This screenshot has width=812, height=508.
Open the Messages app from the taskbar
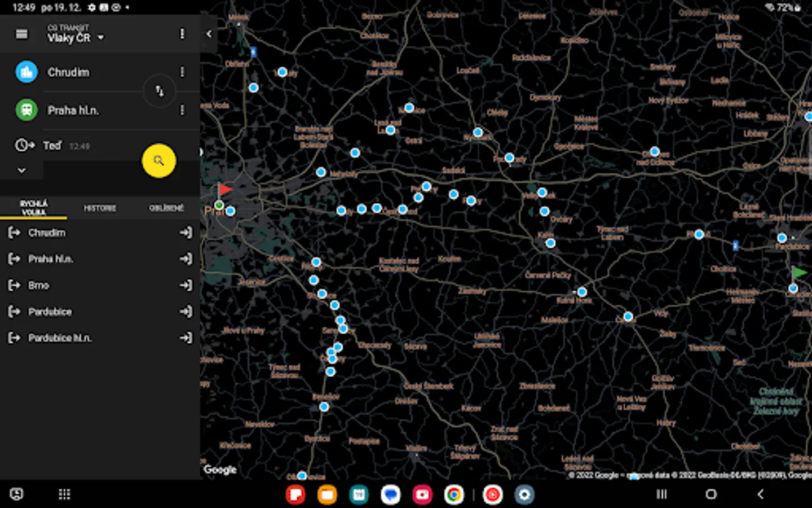tap(390, 494)
